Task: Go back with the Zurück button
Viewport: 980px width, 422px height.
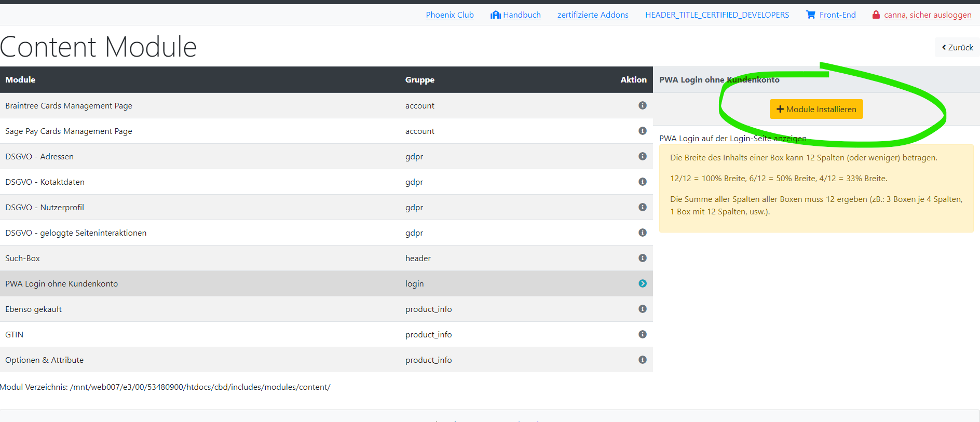Action: (958, 47)
